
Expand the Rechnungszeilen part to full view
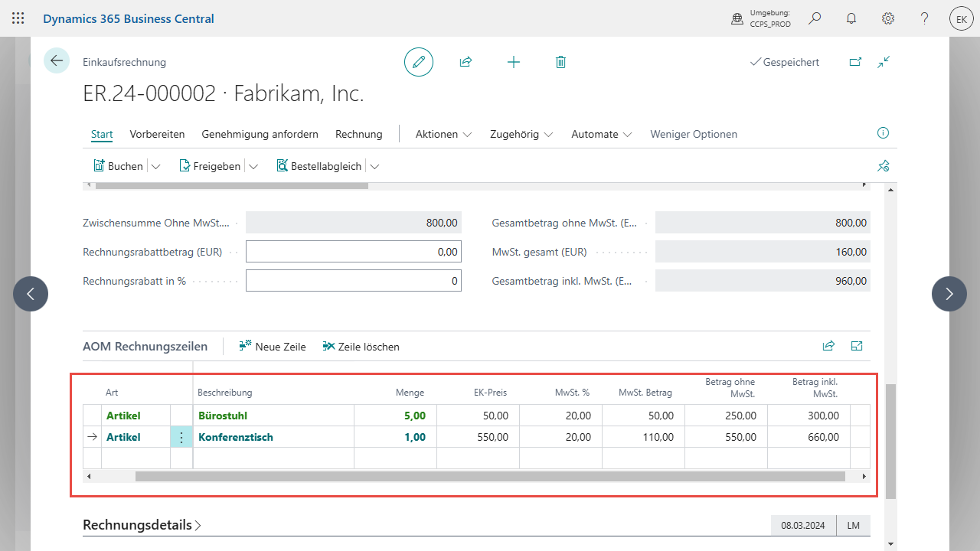point(857,346)
